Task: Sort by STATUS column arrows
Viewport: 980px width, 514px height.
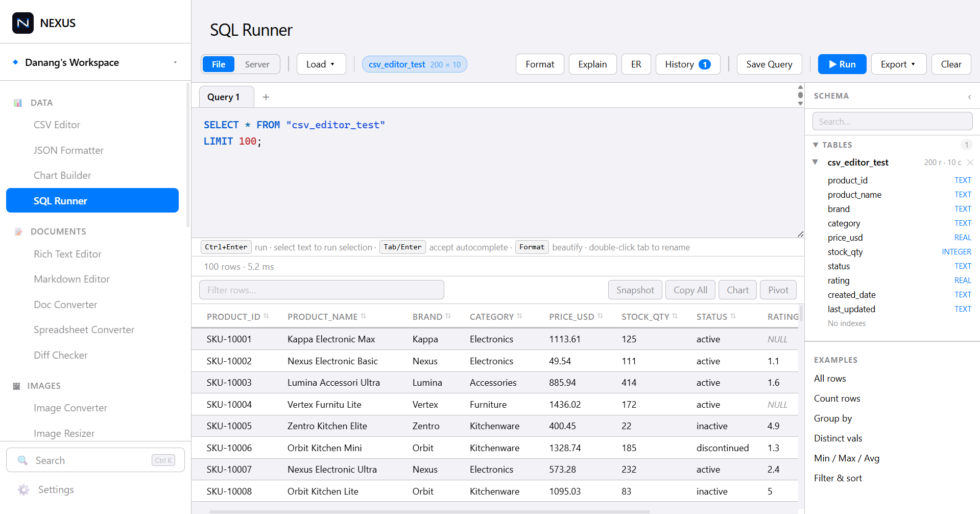Action: [x=733, y=316]
